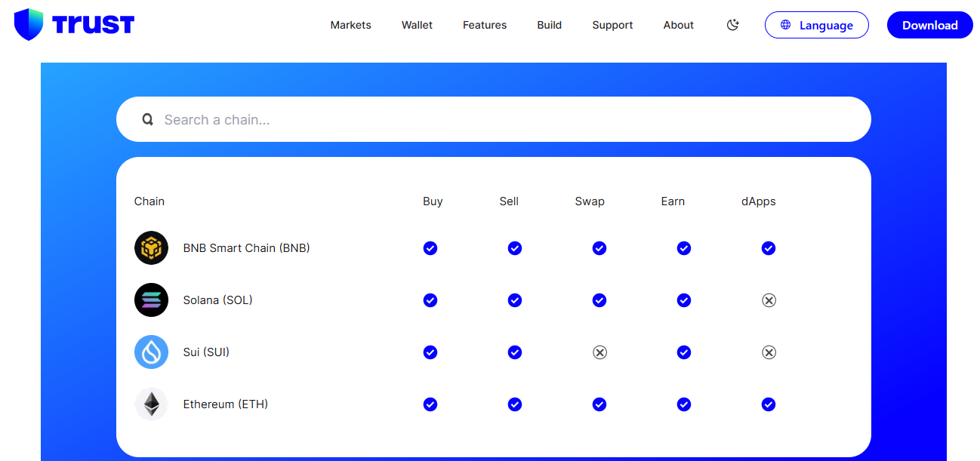Click BNB Smart Chain Earn checkmark
The height and width of the screenshot is (461, 980).
684,248
